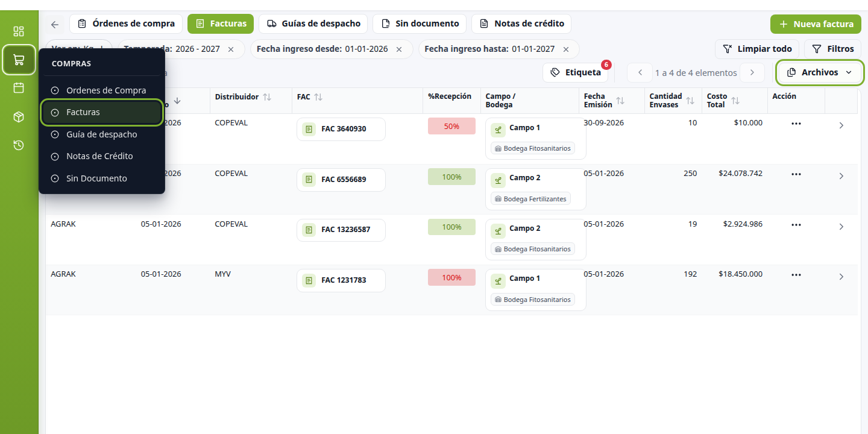Open the dashboard grid icon in the sidebar
The width and height of the screenshot is (868, 434).
[x=19, y=31]
